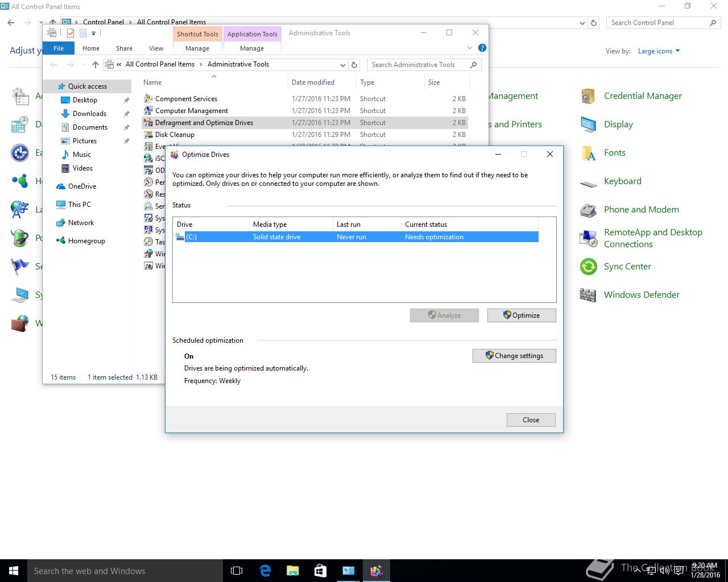Image resolution: width=728 pixels, height=582 pixels.
Task: Click Quick access star icon
Action: pos(61,86)
